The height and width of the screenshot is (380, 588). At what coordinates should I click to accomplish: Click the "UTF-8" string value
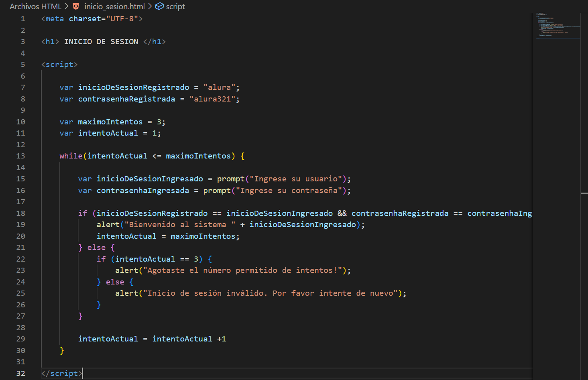[122, 19]
